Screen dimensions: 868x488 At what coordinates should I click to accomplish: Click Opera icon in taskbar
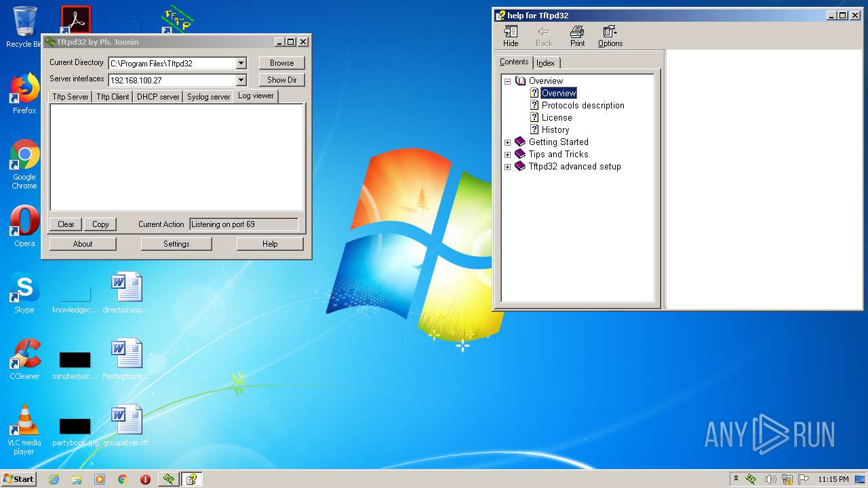pyautogui.click(x=145, y=479)
